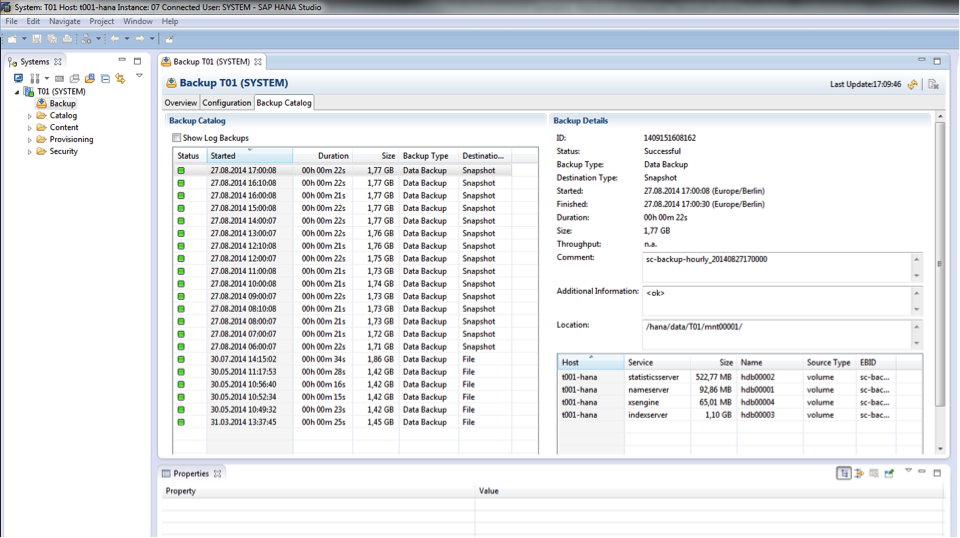Viewport: 960px width, 538px height.
Task: Expand the Catalog folder in tree
Action: click(30, 116)
